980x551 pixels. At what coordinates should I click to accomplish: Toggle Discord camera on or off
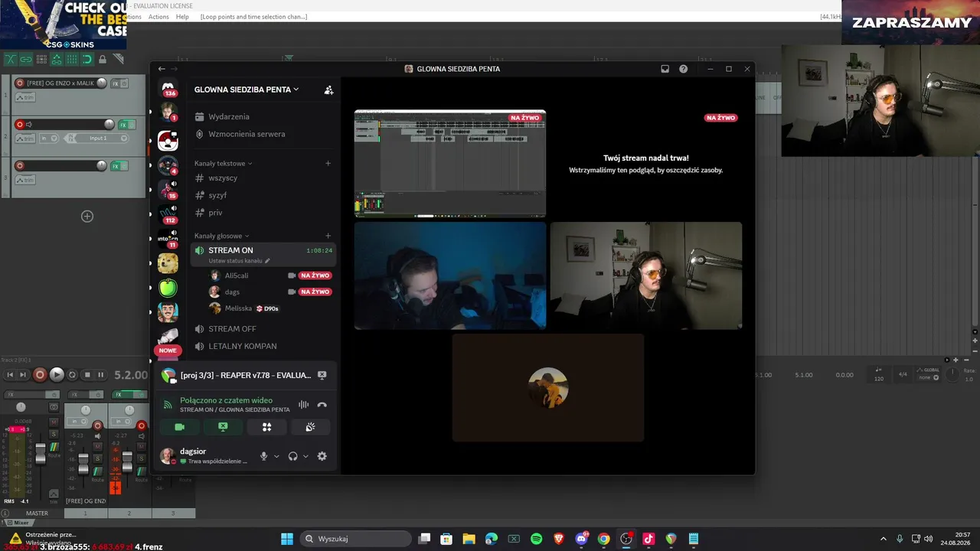click(x=179, y=427)
